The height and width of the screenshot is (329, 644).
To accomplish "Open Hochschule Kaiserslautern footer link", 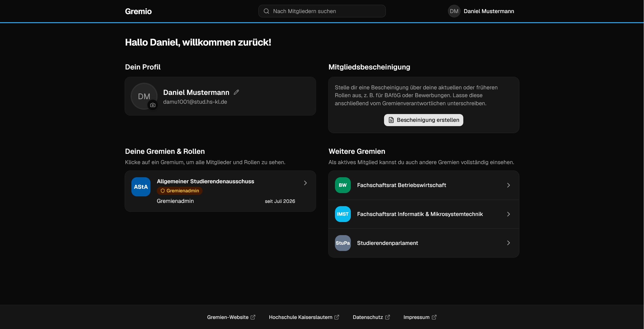I will [304, 317].
